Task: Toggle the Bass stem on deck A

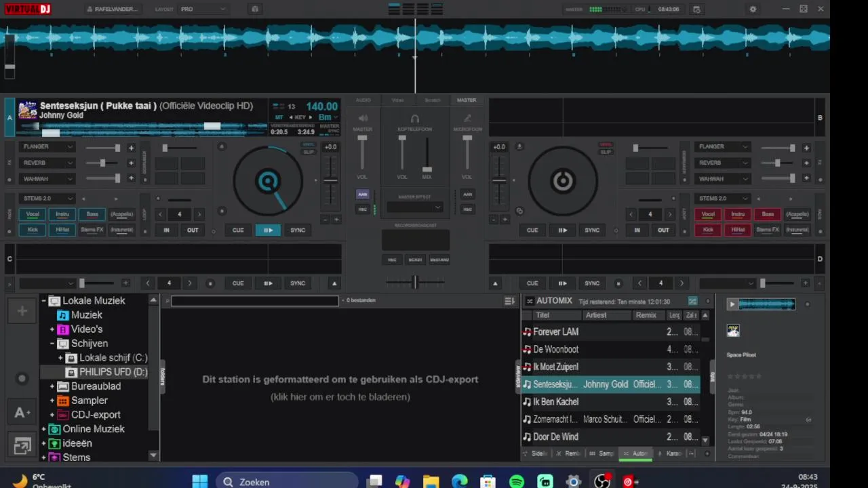Action: coord(92,214)
